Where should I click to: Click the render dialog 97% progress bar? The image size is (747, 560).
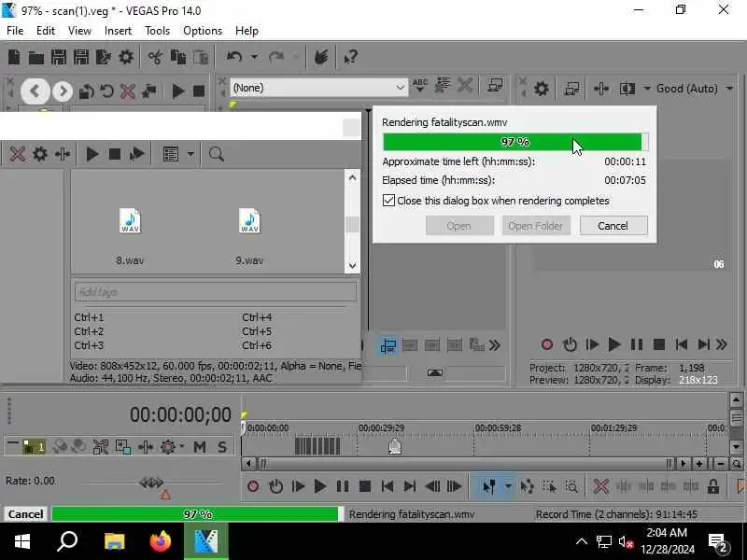tap(515, 142)
